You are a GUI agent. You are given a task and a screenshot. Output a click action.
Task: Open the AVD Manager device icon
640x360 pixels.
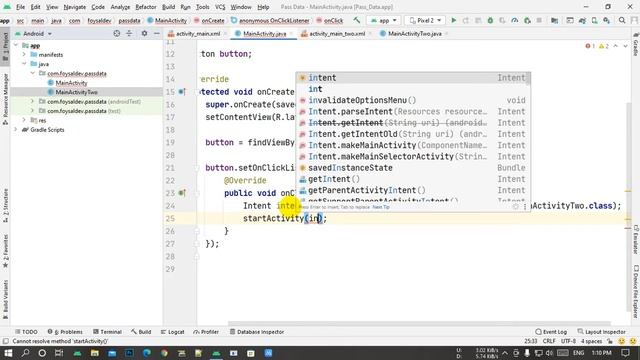595,20
